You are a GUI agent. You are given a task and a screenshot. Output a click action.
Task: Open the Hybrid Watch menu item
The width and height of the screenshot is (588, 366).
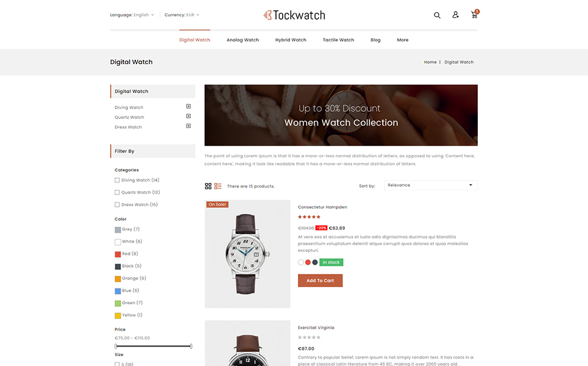(291, 40)
